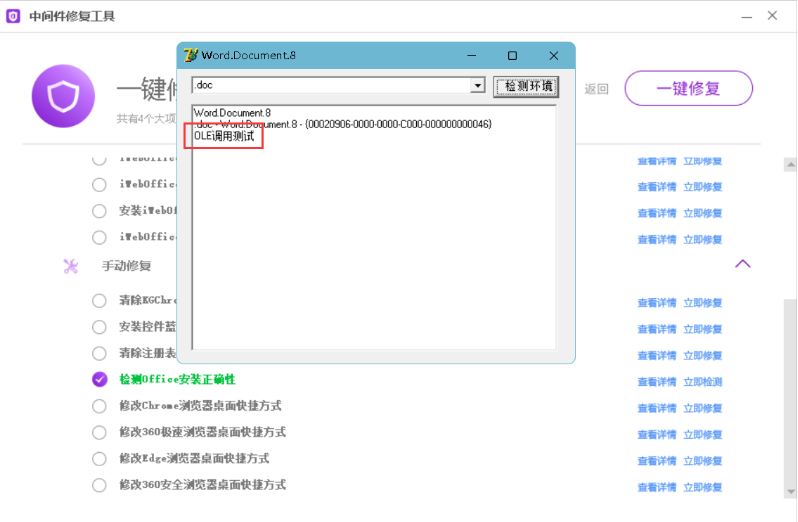Viewport: 798px width, 522px height.
Task: Click the 中间件修复工具 app icon in title bar
Action: coord(13,16)
